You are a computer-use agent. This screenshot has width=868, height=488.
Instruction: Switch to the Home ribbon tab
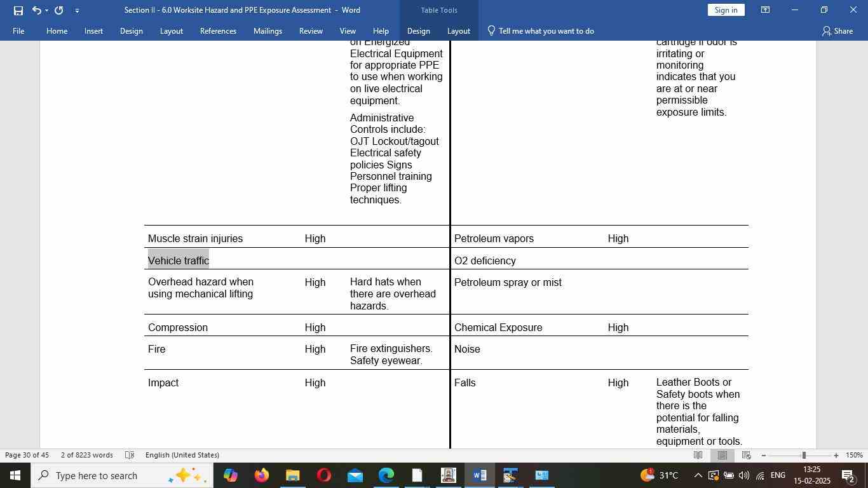57,30
